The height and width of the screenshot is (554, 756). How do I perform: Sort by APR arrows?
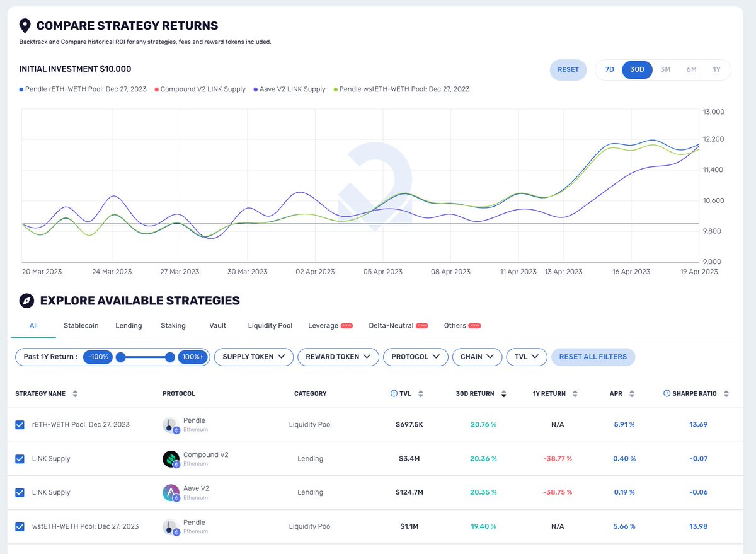pyautogui.click(x=631, y=394)
